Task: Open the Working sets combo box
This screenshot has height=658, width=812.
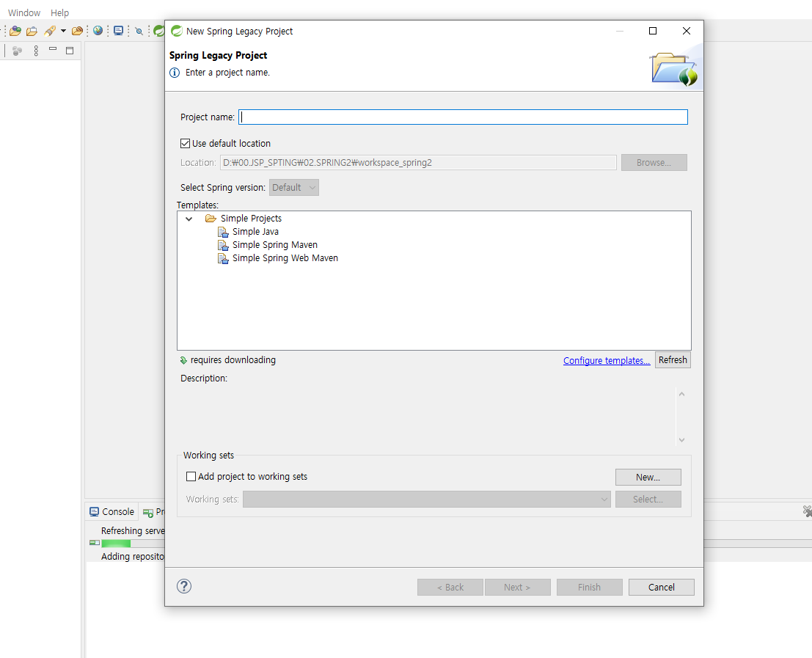Action: point(427,499)
